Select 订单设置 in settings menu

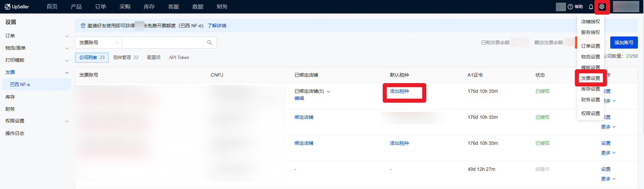[591, 46]
